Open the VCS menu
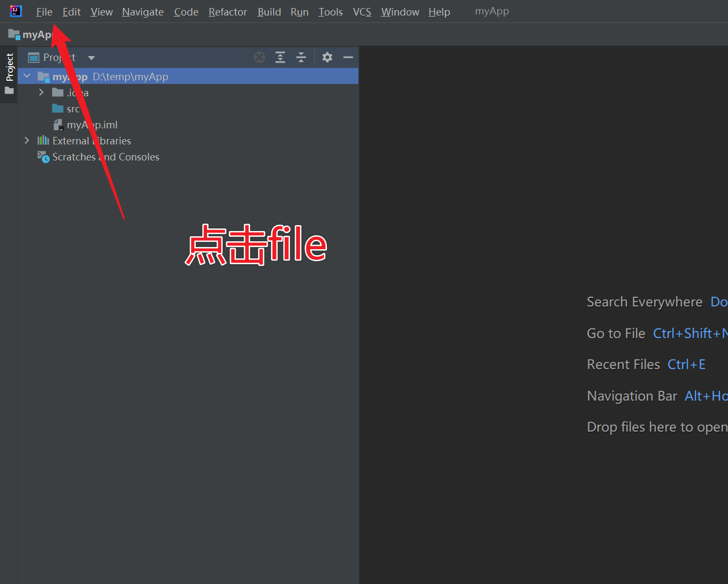The width and height of the screenshot is (728, 584). 362,12
